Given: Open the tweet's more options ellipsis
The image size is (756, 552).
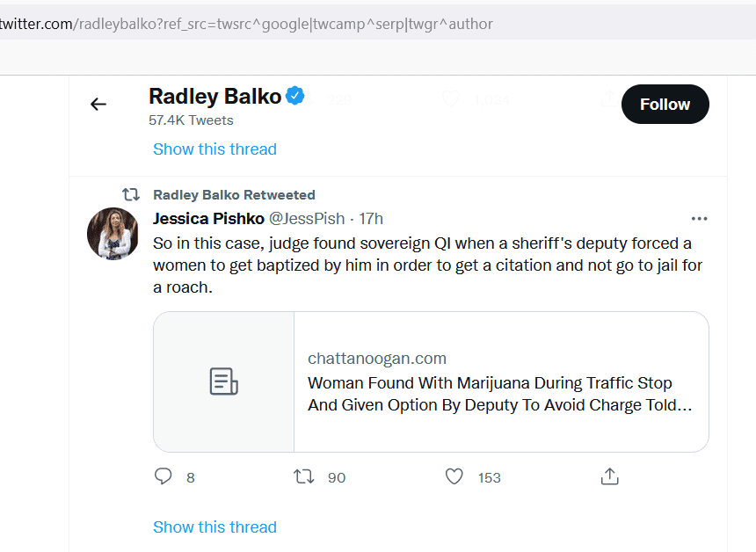Looking at the screenshot, I should pyautogui.click(x=699, y=219).
